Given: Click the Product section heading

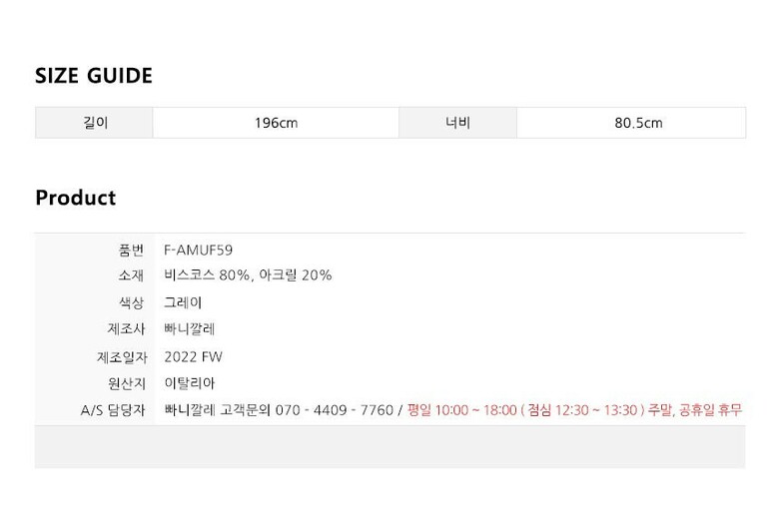Looking at the screenshot, I should (75, 198).
